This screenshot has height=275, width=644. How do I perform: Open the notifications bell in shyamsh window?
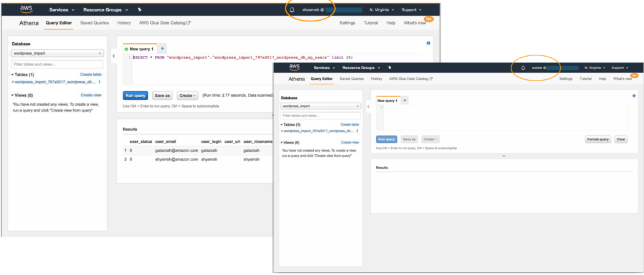292,10
